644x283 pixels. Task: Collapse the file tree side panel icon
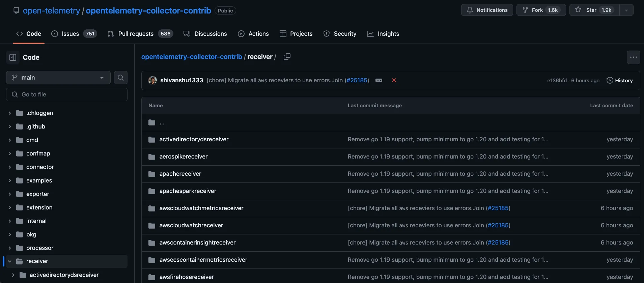[x=13, y=57]
